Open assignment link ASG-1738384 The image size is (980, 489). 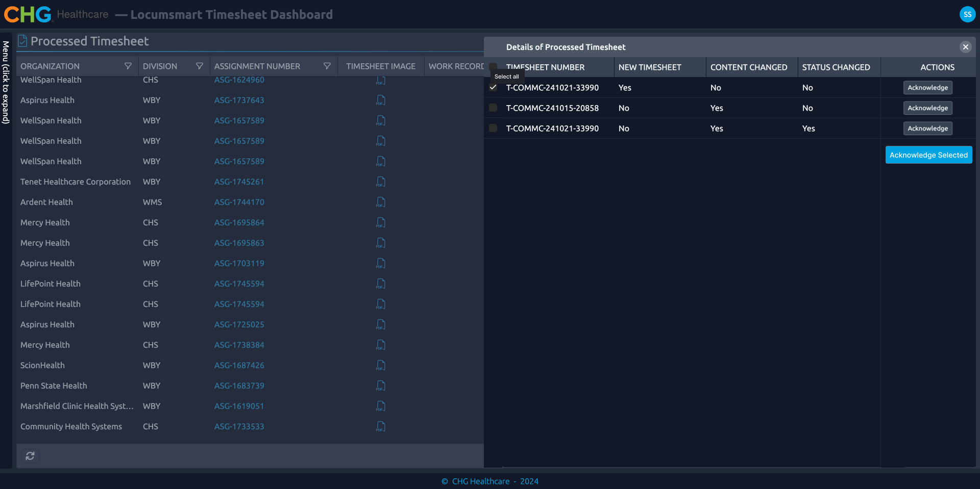click(x=239, y=345)
